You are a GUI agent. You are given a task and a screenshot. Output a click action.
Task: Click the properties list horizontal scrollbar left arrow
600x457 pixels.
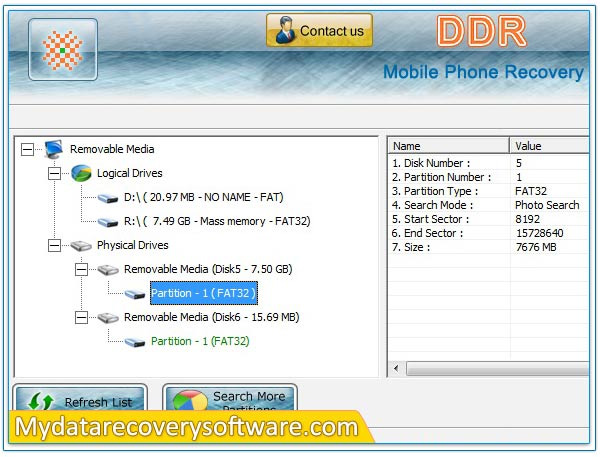(x=396, y=369)
